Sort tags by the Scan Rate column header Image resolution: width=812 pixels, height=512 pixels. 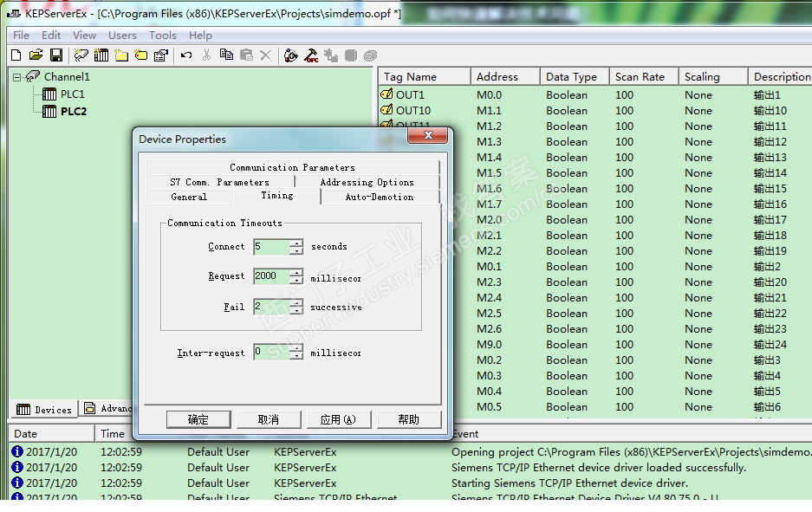click(644, 76)
